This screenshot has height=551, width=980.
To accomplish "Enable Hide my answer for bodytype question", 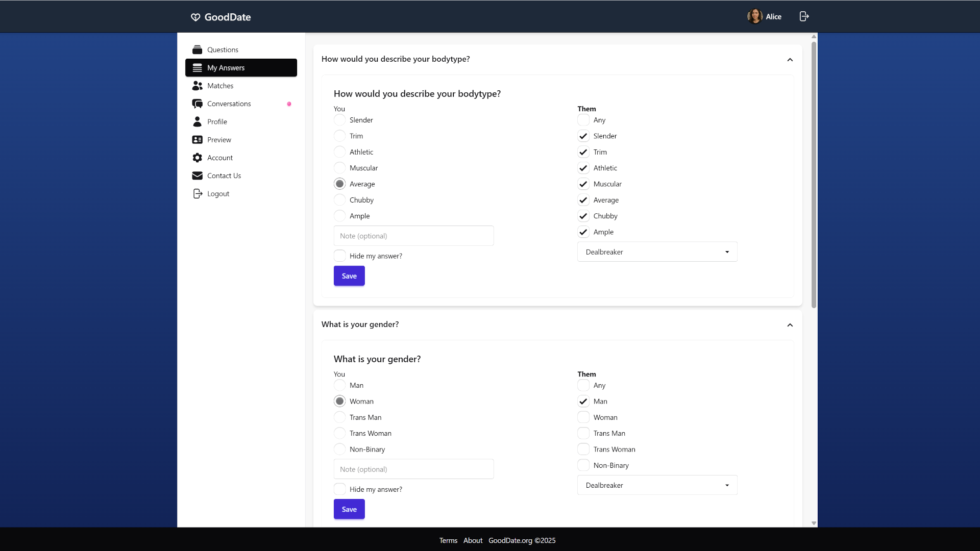I will 339,256.
